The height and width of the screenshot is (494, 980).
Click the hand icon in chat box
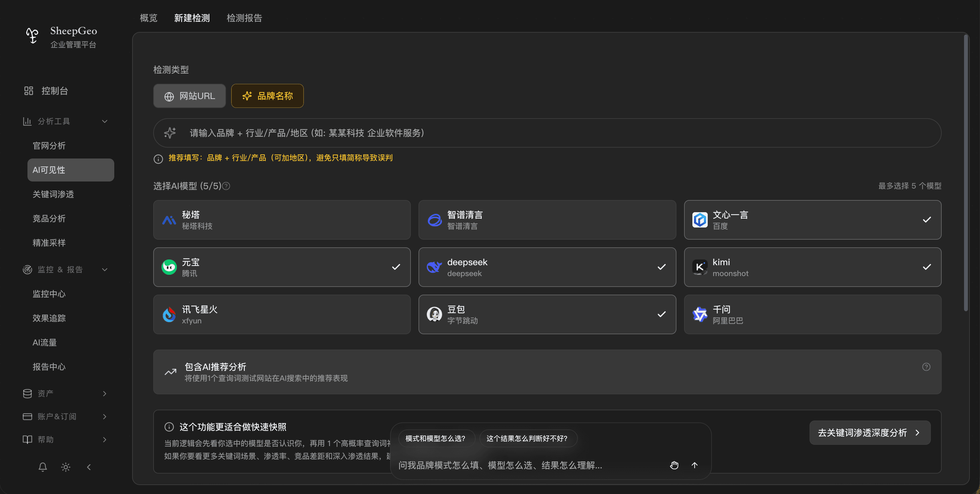(x=674, y=465)
